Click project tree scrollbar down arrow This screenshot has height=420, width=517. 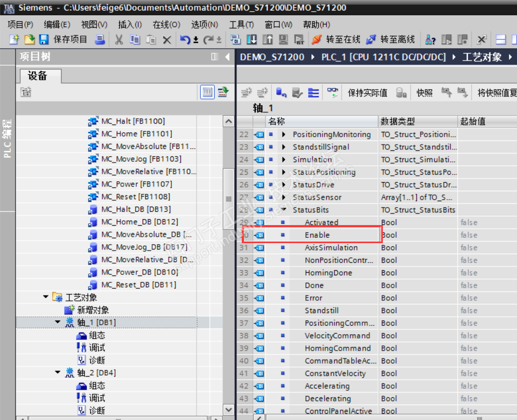coord(228,410)
